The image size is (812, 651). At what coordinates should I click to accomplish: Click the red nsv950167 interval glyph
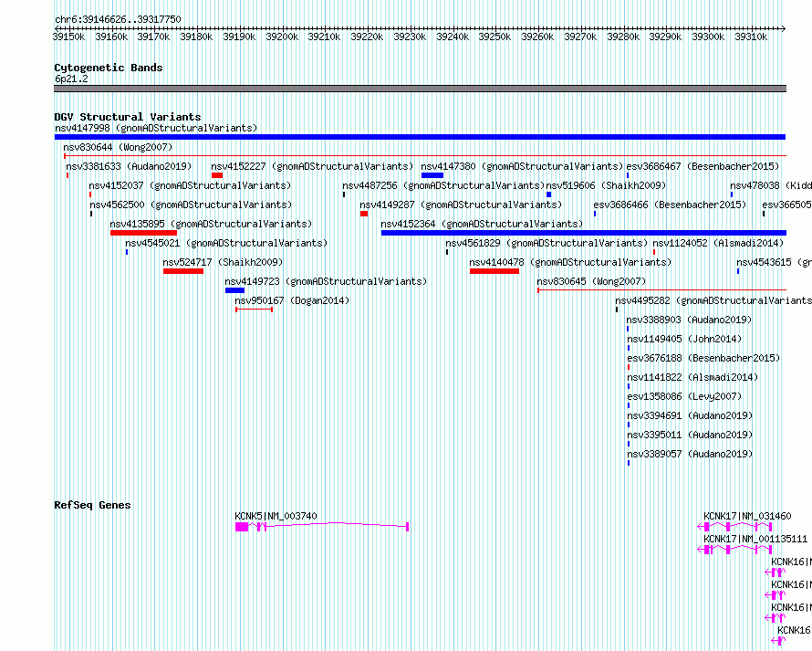coord(255,310)
